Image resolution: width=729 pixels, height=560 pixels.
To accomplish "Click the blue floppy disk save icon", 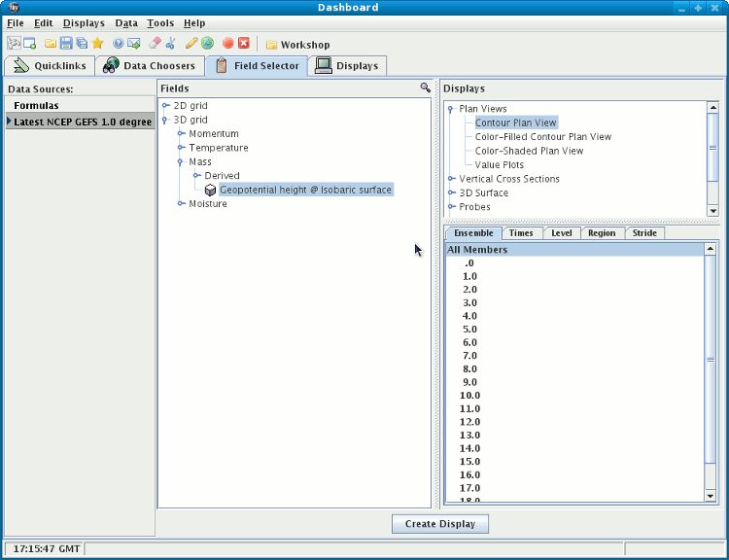I will (66, 44).
